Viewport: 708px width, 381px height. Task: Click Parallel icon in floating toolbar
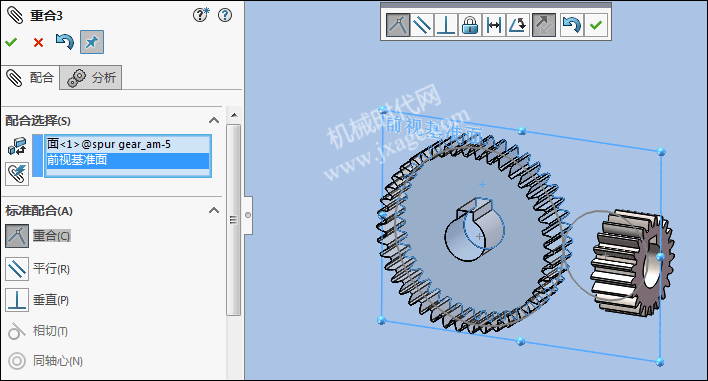tap(422, 25)
